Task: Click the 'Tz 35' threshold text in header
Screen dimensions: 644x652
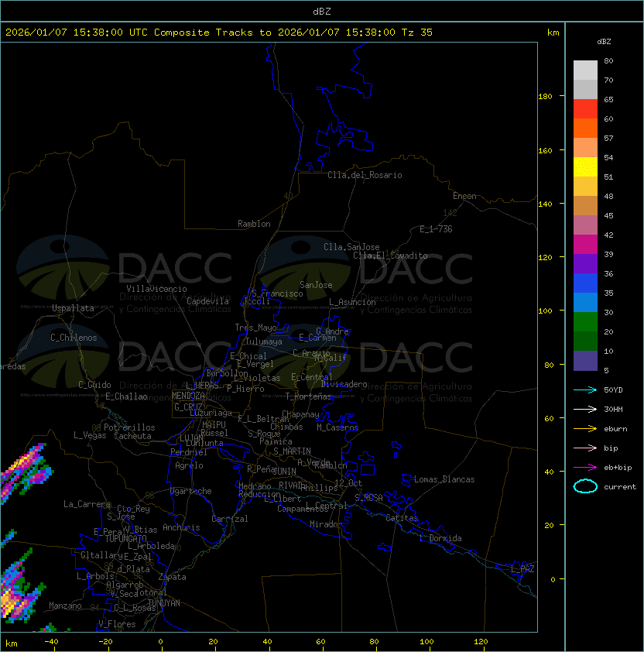Action: pyautogui.click(x=417, y=33)
